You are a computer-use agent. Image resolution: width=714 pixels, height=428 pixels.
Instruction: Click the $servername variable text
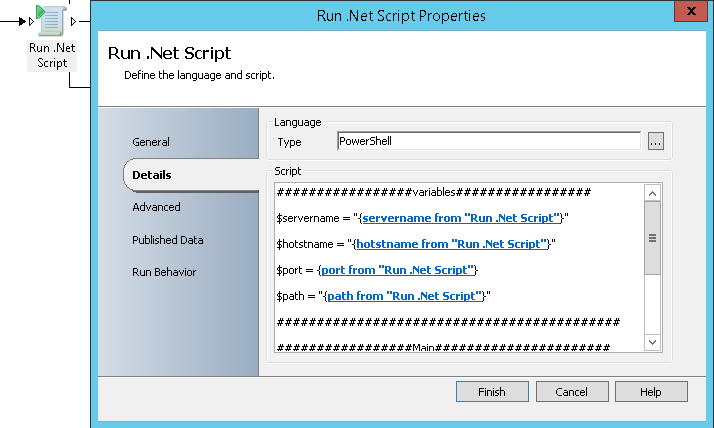click(308, 218)
